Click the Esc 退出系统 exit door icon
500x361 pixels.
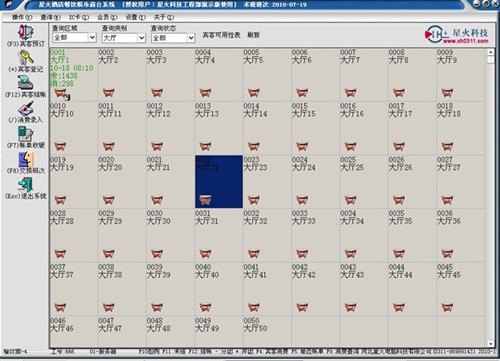pyautogui.click(x=25, y=185)
